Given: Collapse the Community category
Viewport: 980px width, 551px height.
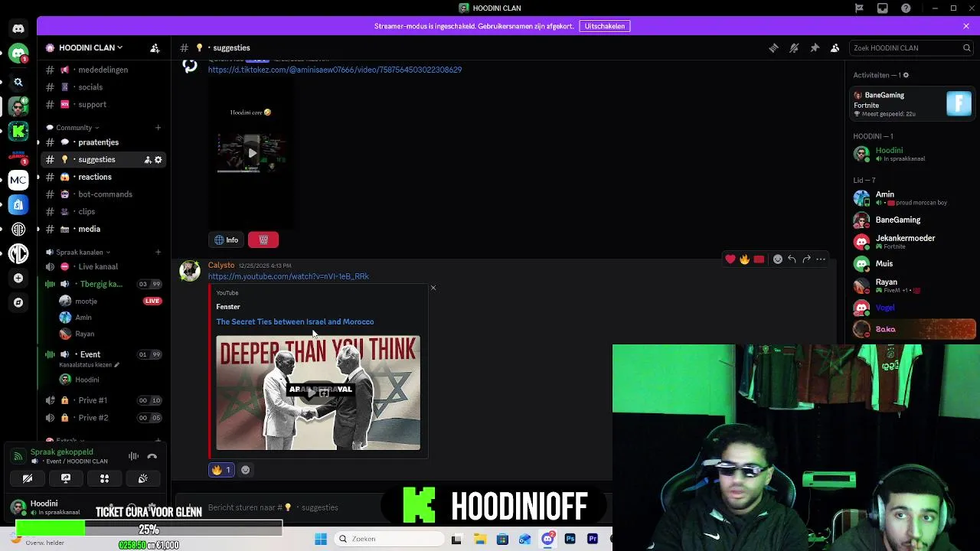Looking at the screenshot, I should click(x=73, y=128).
